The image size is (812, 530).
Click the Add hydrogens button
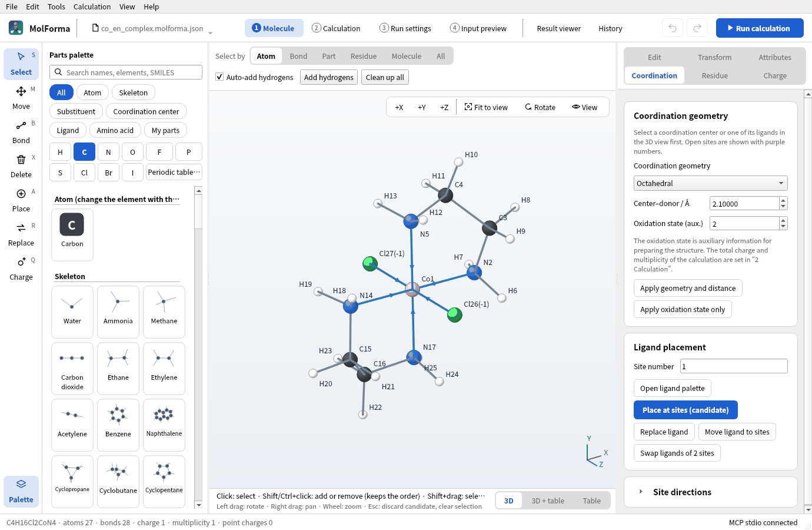(329, 77)
